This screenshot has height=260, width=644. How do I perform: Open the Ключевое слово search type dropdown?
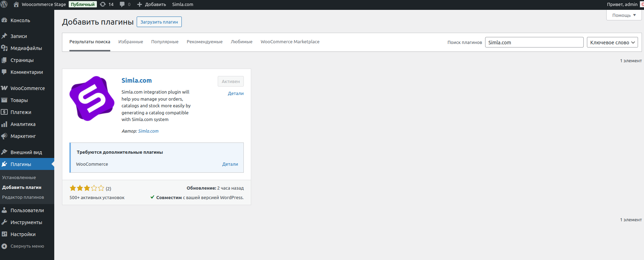[612, 42]
